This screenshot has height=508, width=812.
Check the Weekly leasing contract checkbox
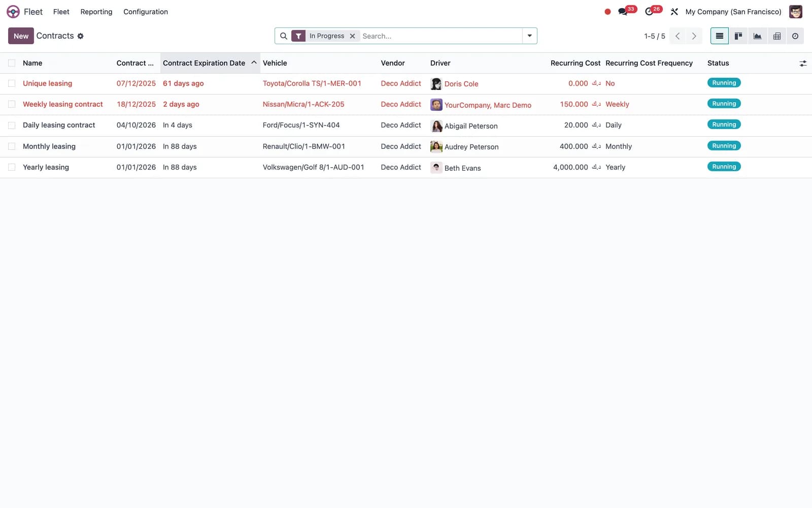12,104
